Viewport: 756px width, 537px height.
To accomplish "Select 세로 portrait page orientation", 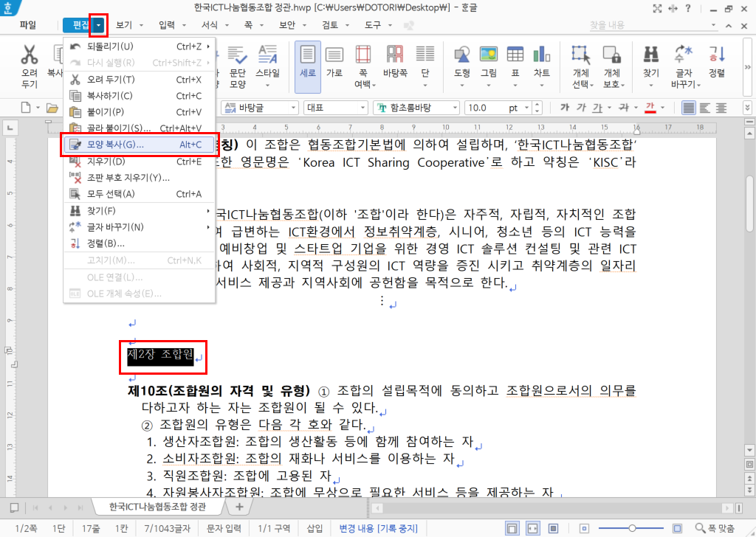I will click(x=308, y=66).
